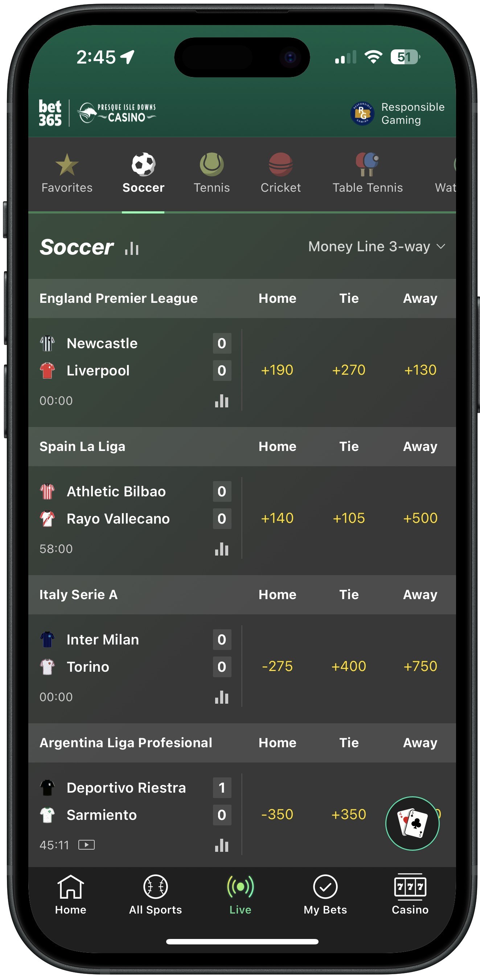Open the Money Line 3-way dropdown
Image resolution: width=480 pixels, height=980 pixels.
click(376, 247)
